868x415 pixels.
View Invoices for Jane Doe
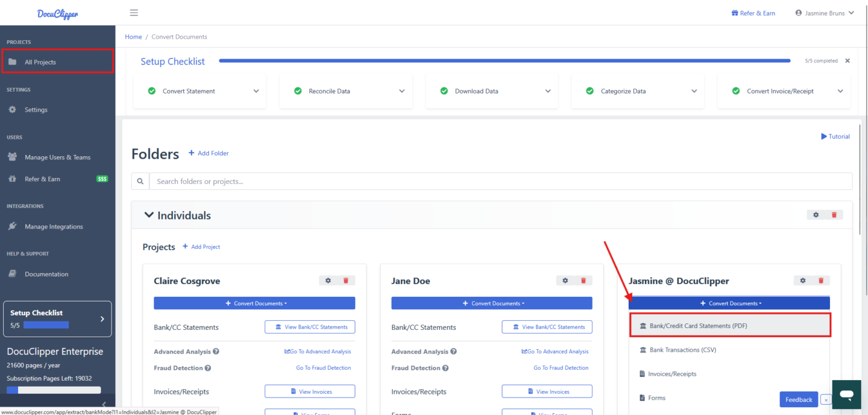click(x=547, y=391)
